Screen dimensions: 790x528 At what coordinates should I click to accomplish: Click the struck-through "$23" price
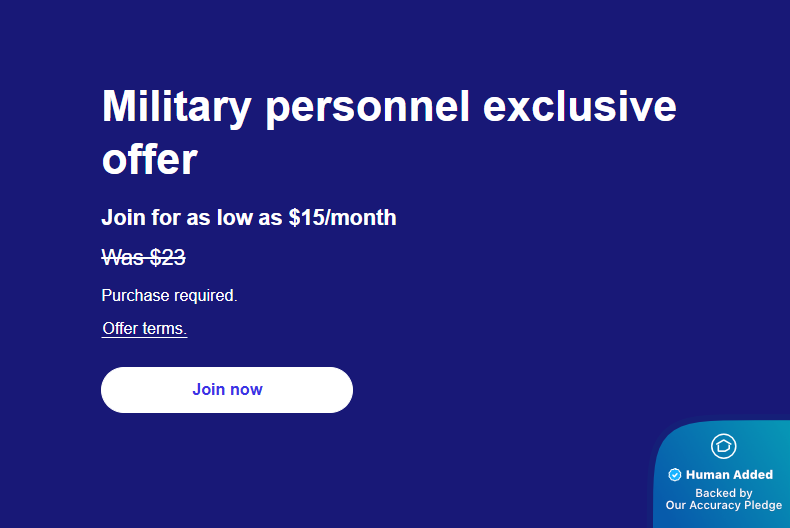(x=167, y=257)
